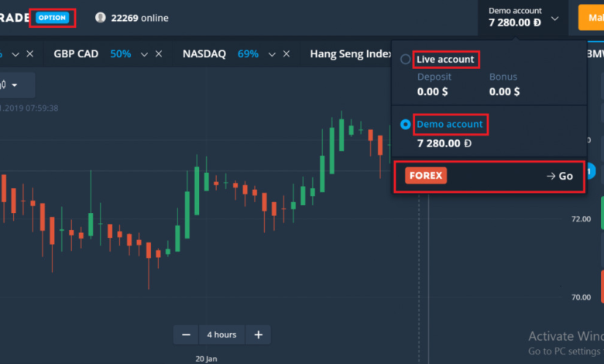This screenshot has height=364, width=604.
Task: Switch to the Hang Seng Index tab
Action: point(351,54)
